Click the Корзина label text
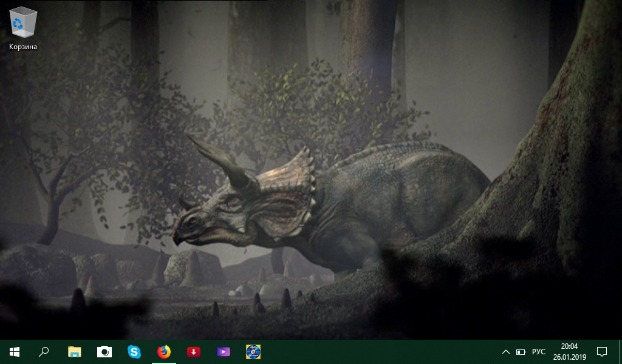The height and width of the screenshot is (364, 622). [23, 47]
